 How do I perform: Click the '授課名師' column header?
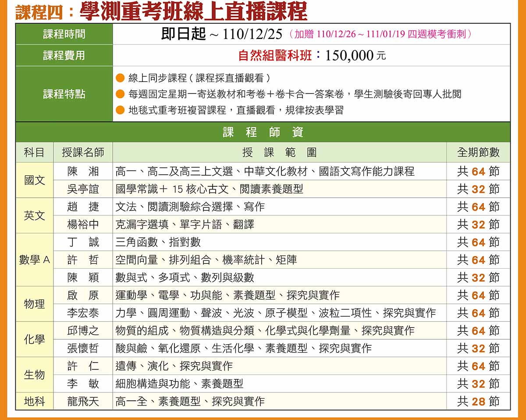[83, 153]
